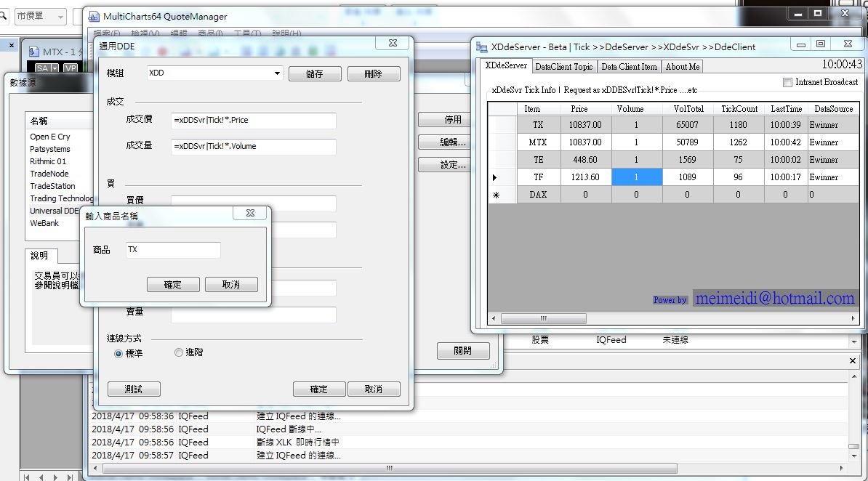
Task: Open the Data Client Item tab
Action: coord(629,66)
